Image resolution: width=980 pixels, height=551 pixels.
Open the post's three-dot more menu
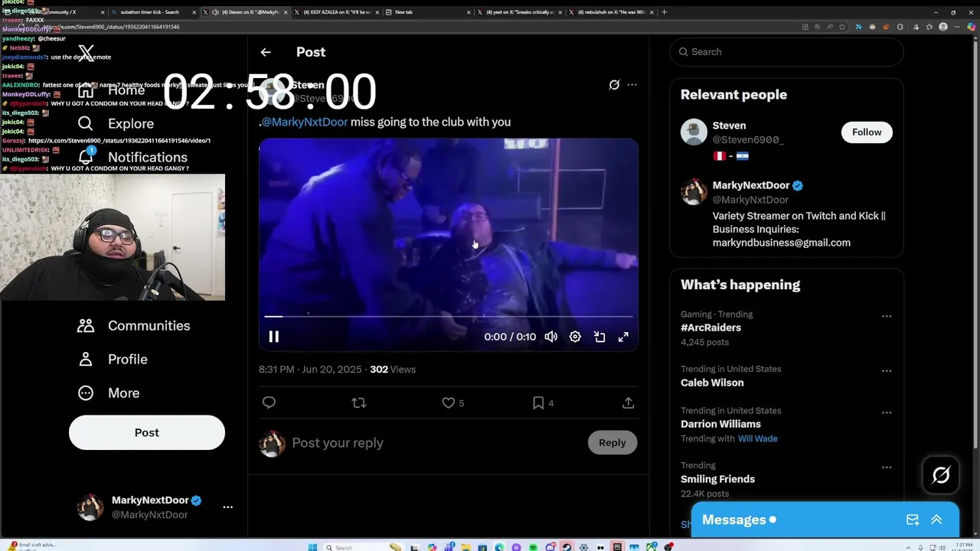coord(632,85)
